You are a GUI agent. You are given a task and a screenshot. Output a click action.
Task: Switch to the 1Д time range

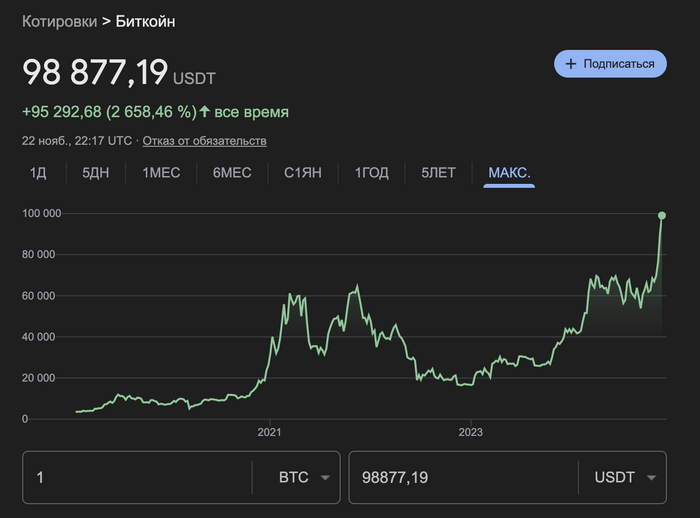point(38,173)
